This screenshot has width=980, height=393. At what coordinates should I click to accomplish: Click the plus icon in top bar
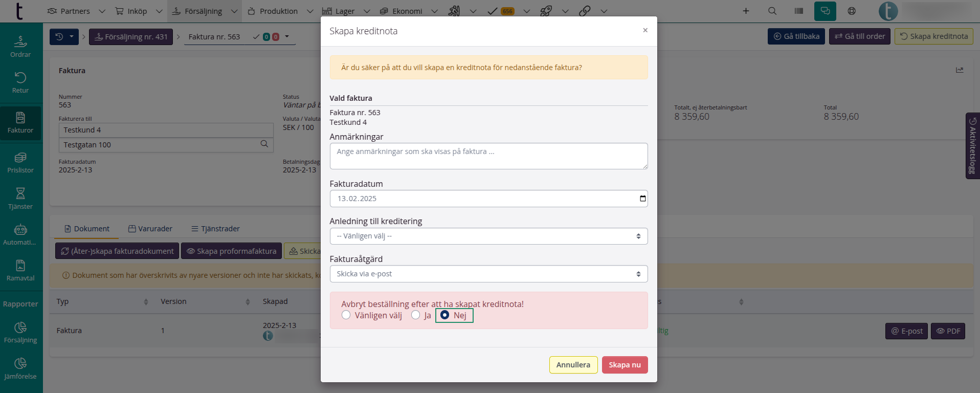point(746,11)
